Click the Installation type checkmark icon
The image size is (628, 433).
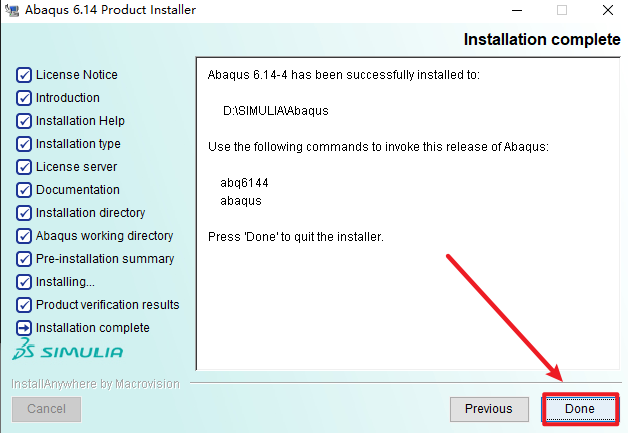24,144
